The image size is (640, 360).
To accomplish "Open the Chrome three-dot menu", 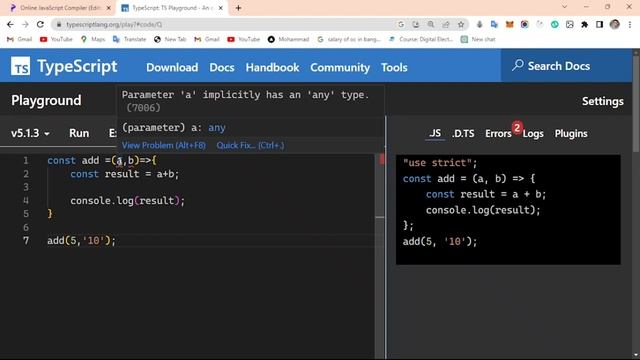I will [630, 24].
